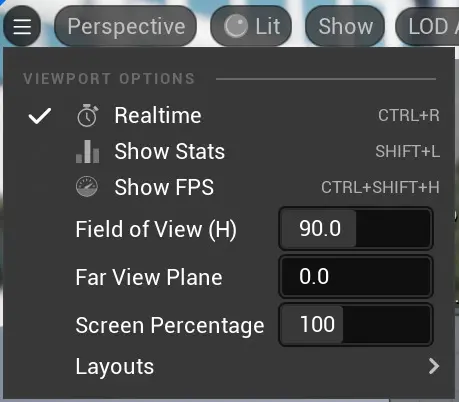
Task: Click the Show FPS label text
Action: tap(164, 187)
